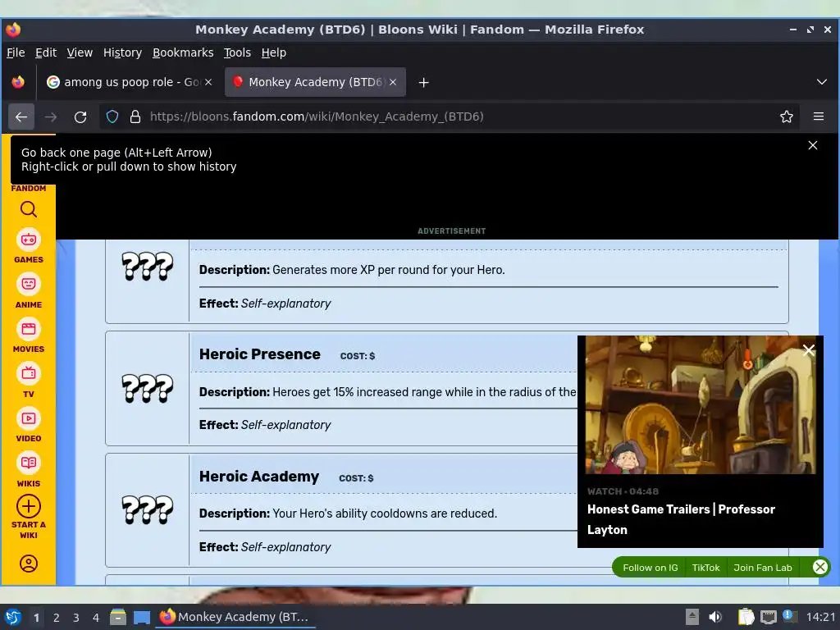Open a new tab with the plus button
This screenshot has width=840, height=630.
[424, 83]
